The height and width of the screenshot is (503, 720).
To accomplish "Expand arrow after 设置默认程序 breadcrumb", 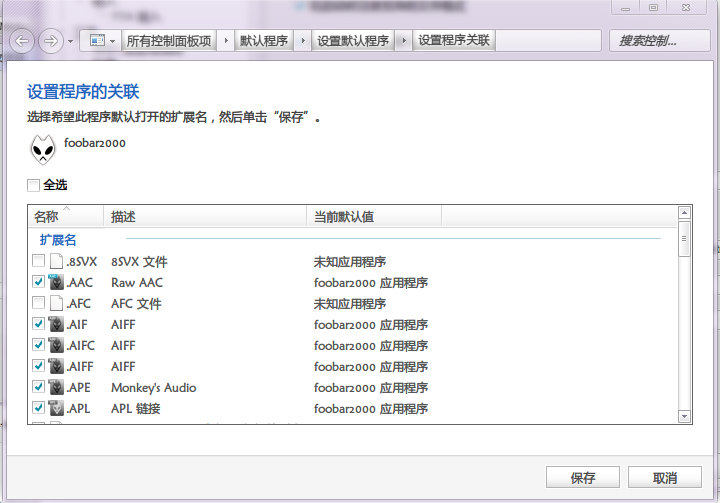I will tap(404, 41).
